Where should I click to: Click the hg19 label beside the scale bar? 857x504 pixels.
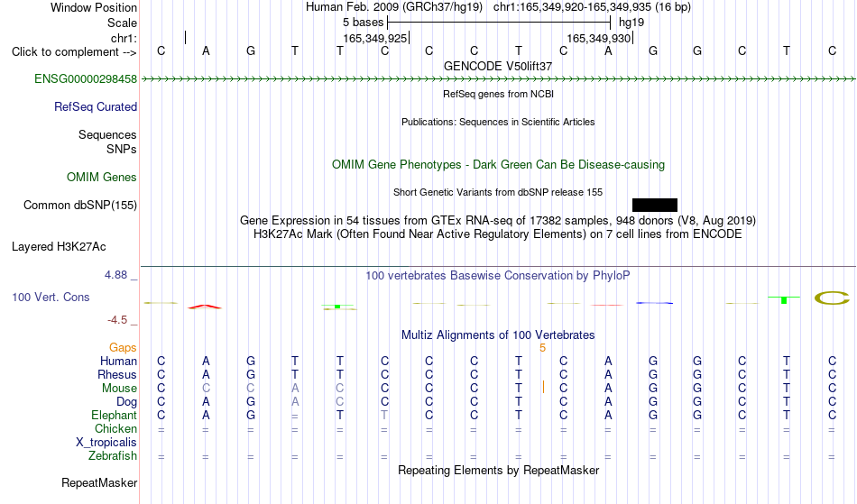click(631, 23)
